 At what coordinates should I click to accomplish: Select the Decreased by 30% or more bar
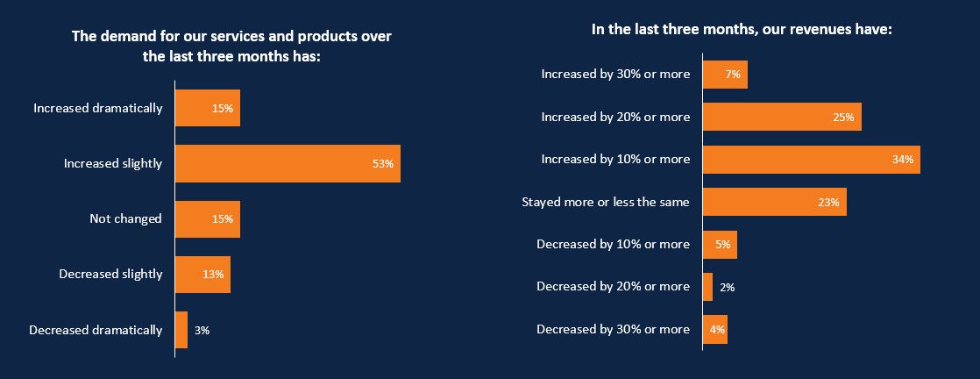pyautogui.click(x=715, y=330)
